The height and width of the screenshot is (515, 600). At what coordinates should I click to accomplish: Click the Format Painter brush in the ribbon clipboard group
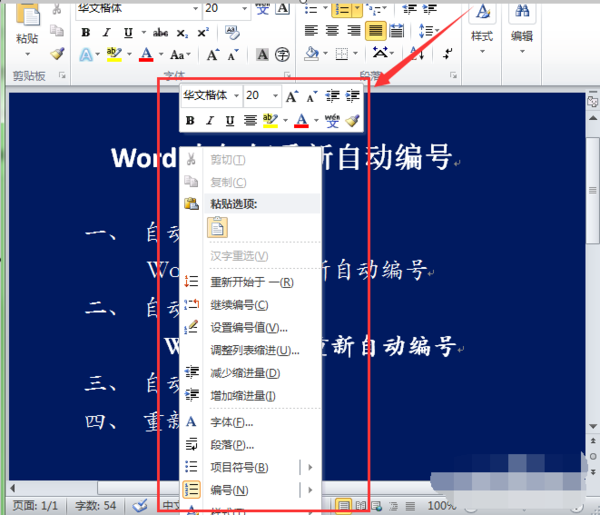(x=57, y=53)
